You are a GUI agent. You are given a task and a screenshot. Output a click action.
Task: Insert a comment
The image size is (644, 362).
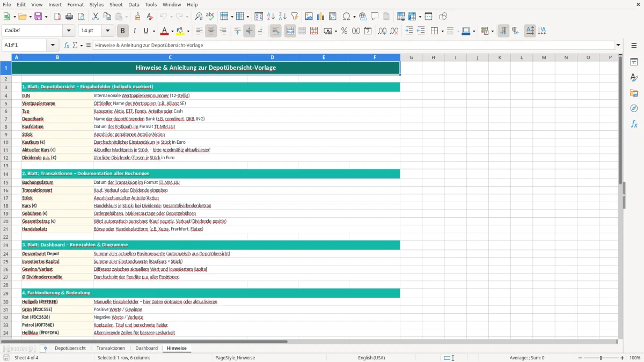point(375,17)
